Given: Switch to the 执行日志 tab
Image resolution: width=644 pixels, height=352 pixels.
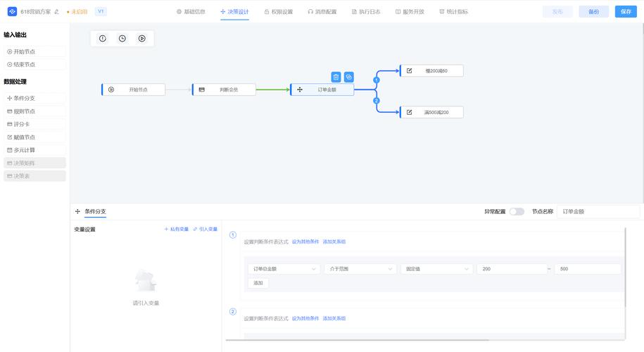Looking at the screenshot, I should click(366, 12).
